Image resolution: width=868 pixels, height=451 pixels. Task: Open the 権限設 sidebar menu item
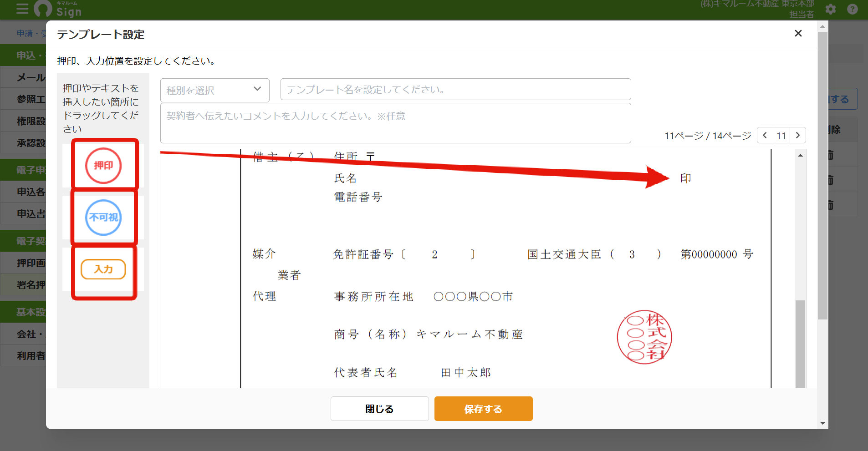tap(23, 121)
